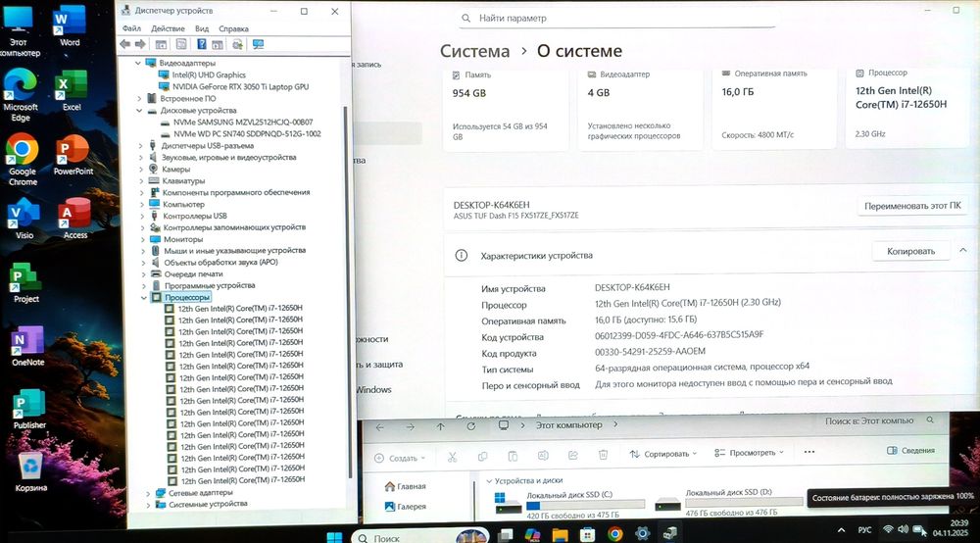The width and height of the screenshot is (980, 543).
Task: Go to Система breadcrumb in Settings
Action: click(474, 51)
